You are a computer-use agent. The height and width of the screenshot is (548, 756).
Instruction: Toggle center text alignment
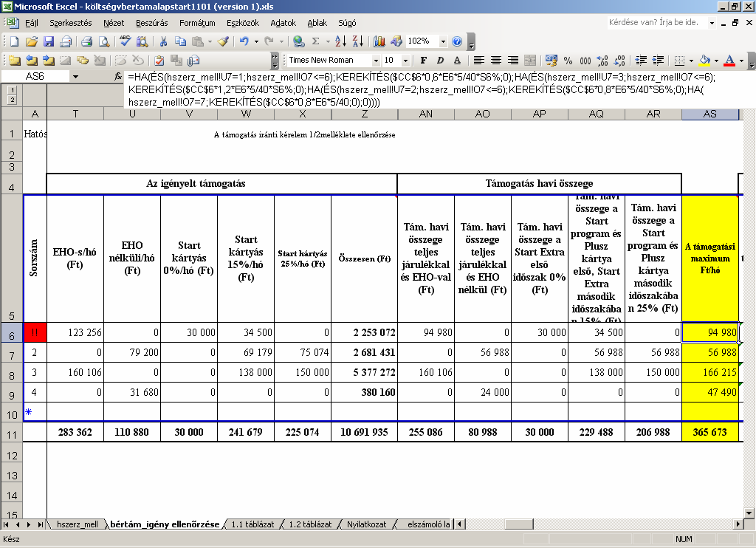tap(496, 61)
